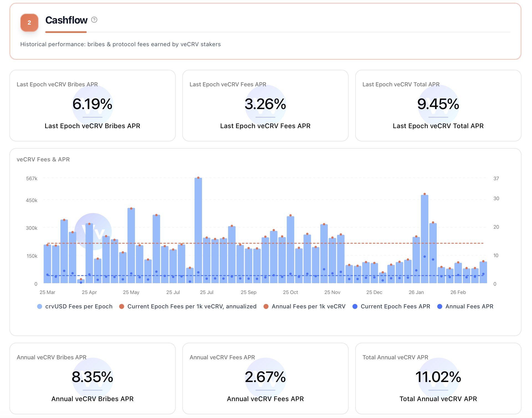Toggle crvUSD Fees per Epoch legend series

pos(79,306)
